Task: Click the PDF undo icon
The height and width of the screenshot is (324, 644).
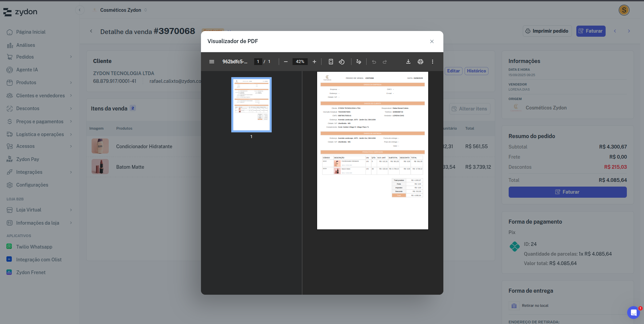Action: click(374, 62)
